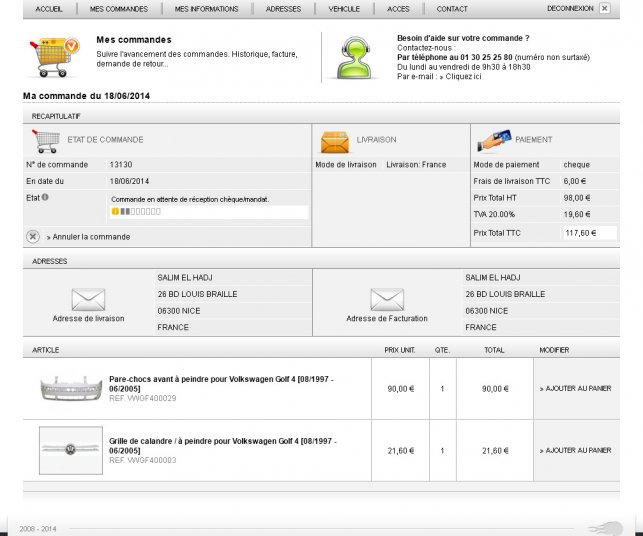Screen dimensions: 643x536
Task: Click the Ma commande du 18/06/2014 heading
Action: click(87, 96)
